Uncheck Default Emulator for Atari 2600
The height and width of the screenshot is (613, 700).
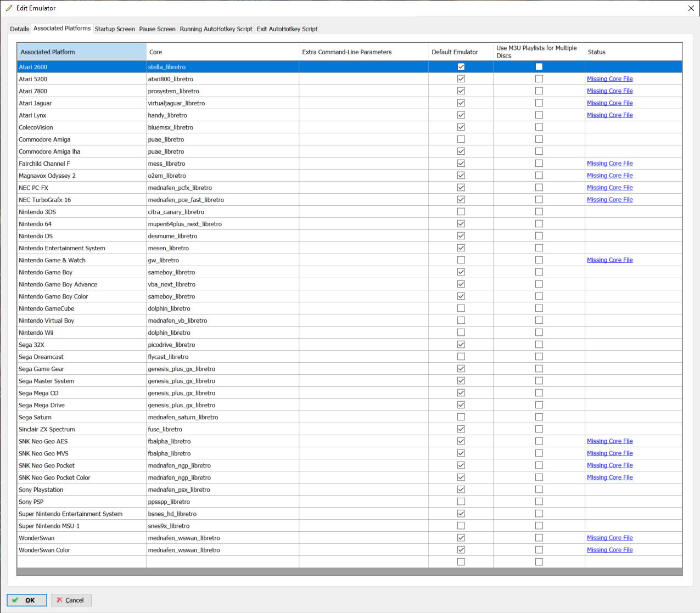[x=461, y=67]
